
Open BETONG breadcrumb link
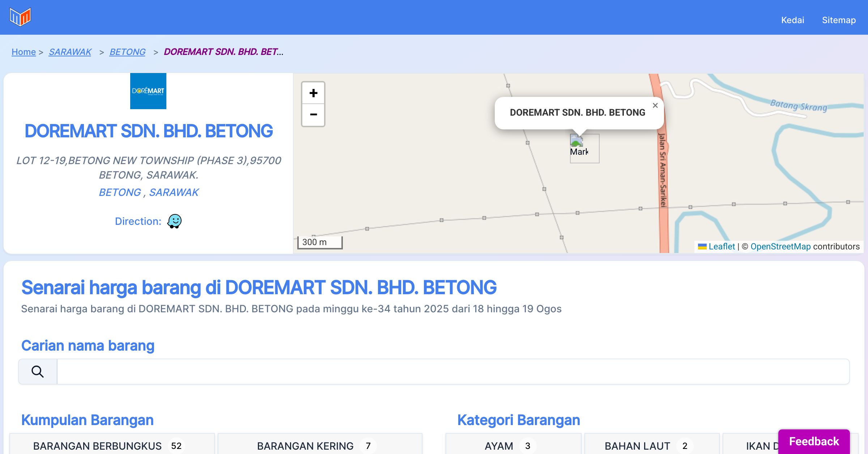point(127,52)
